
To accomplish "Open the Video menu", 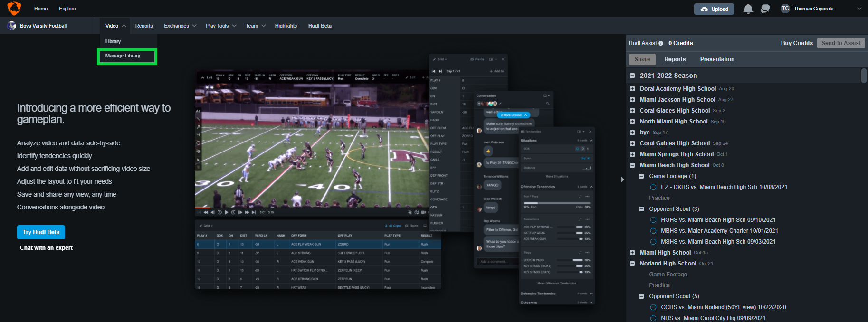I will (x=115, y=26).
